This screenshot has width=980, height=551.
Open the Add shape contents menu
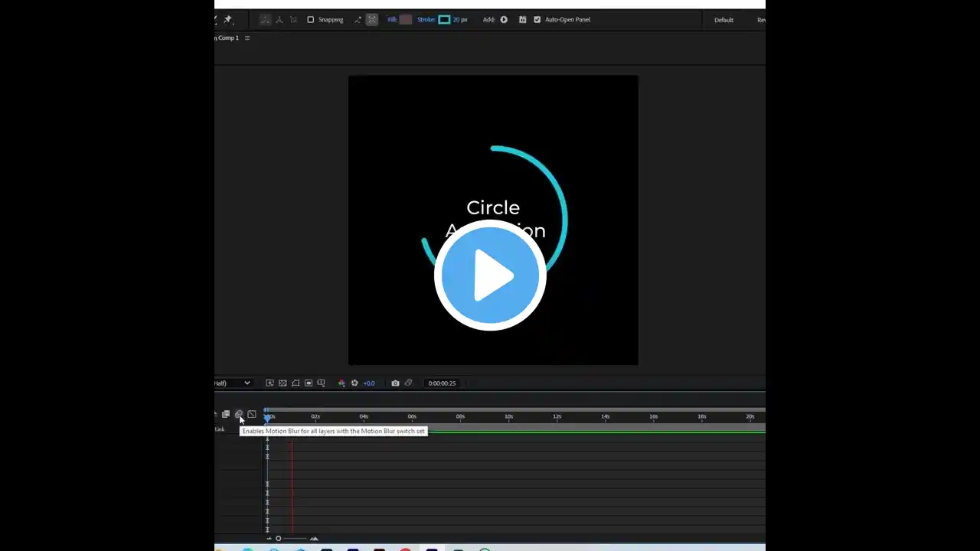504,20
